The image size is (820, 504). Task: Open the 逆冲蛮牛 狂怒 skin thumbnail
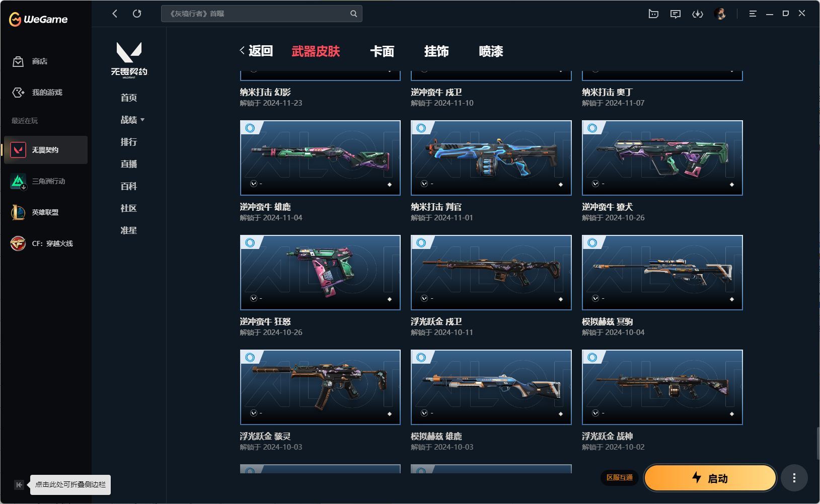[320, 272]
